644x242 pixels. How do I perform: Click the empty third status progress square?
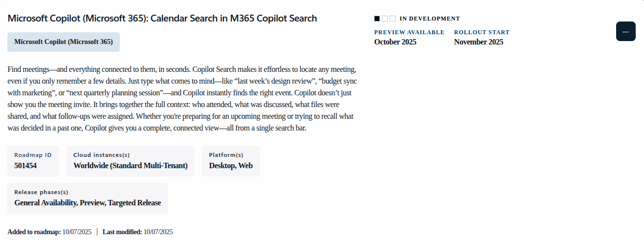coord(393,19)
